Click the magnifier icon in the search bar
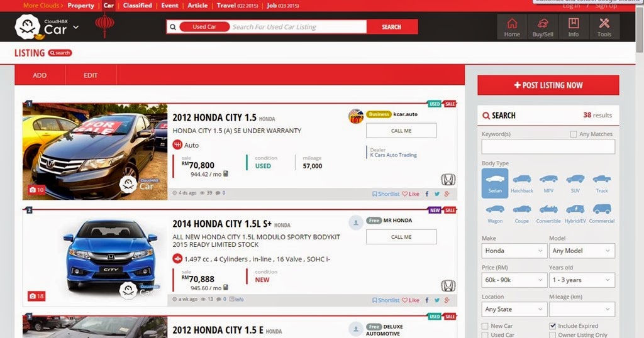The height and width of the screenshot is (338, 644). coord(173,27)
